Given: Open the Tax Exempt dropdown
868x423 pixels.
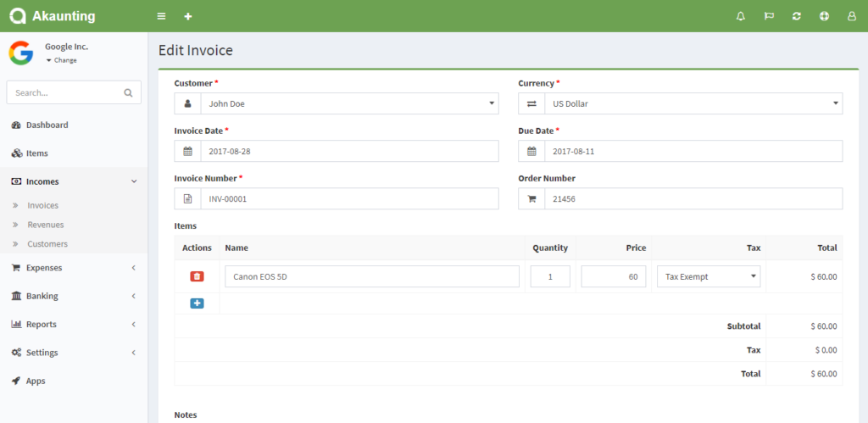Looking at the screenshot, I should coord(708,276).
